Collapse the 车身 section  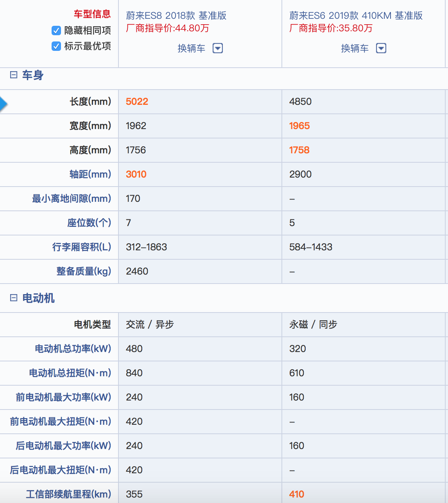tap(14, 75)
